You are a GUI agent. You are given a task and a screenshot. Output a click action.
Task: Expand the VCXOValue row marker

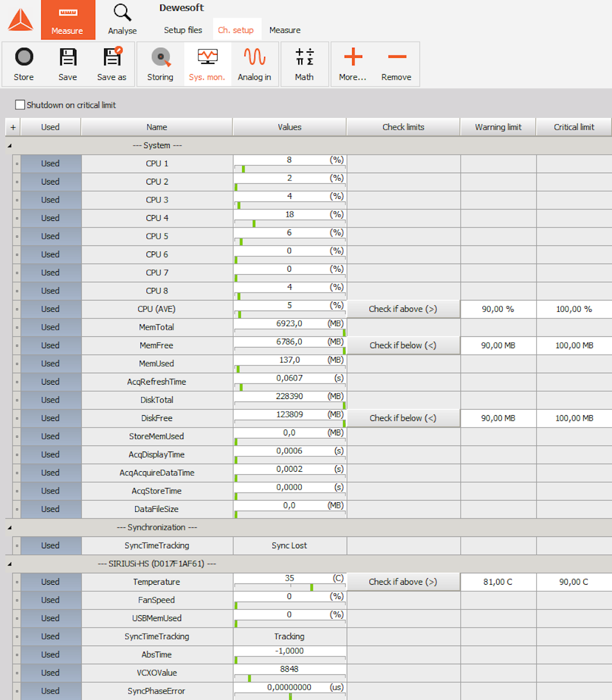pyautogui.click(x=17, y=673)
